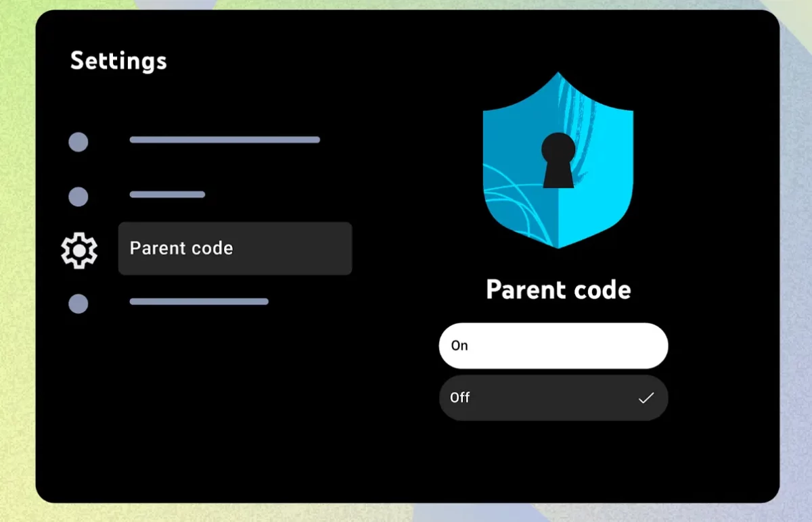Open the Parent code settings item
This screenshot has width=812, height=522.
[235, 248]
